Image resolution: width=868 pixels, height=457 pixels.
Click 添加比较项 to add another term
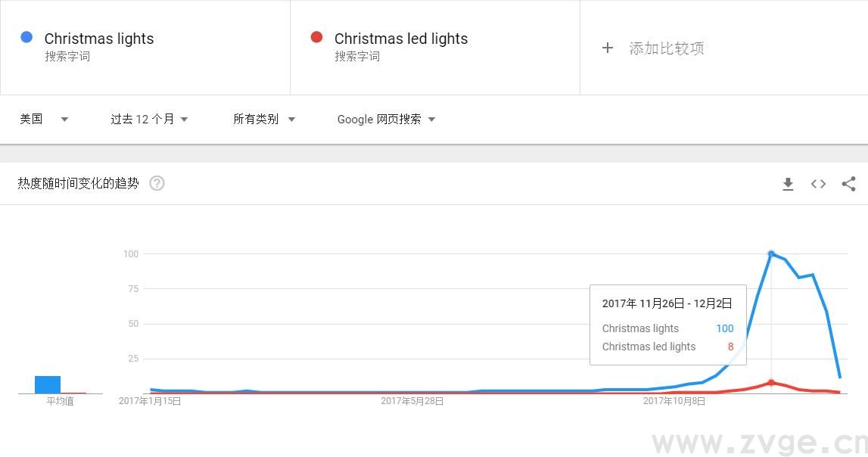(664, 48)
